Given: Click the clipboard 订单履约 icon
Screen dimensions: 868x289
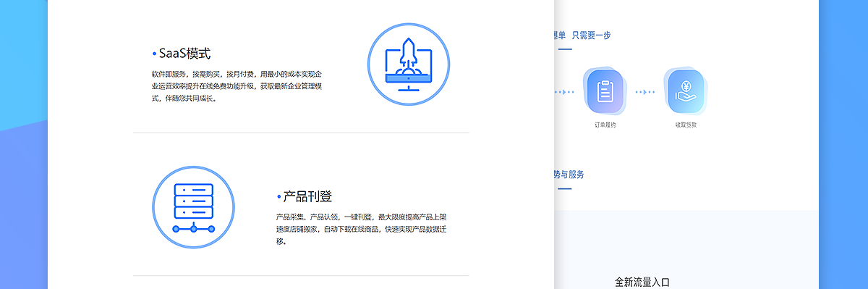Looking at the screenshot, I should coord(605,92).
